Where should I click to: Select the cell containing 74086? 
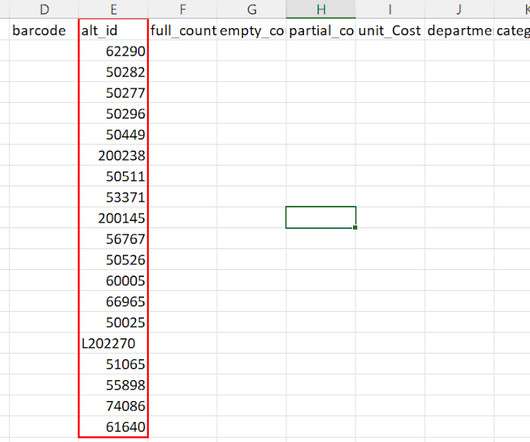coord(113,406)
